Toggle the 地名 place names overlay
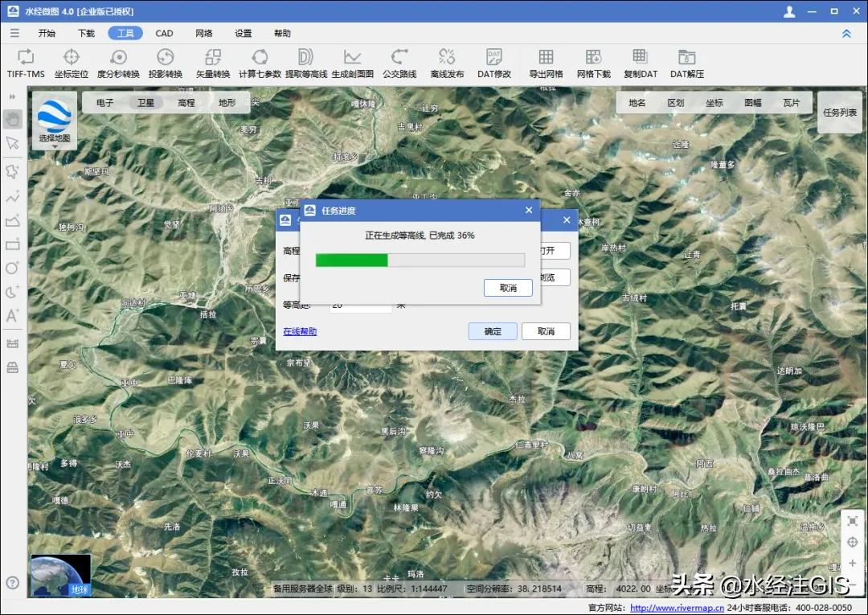This screenshot has width=868, height=615. [x=637, y=102]
